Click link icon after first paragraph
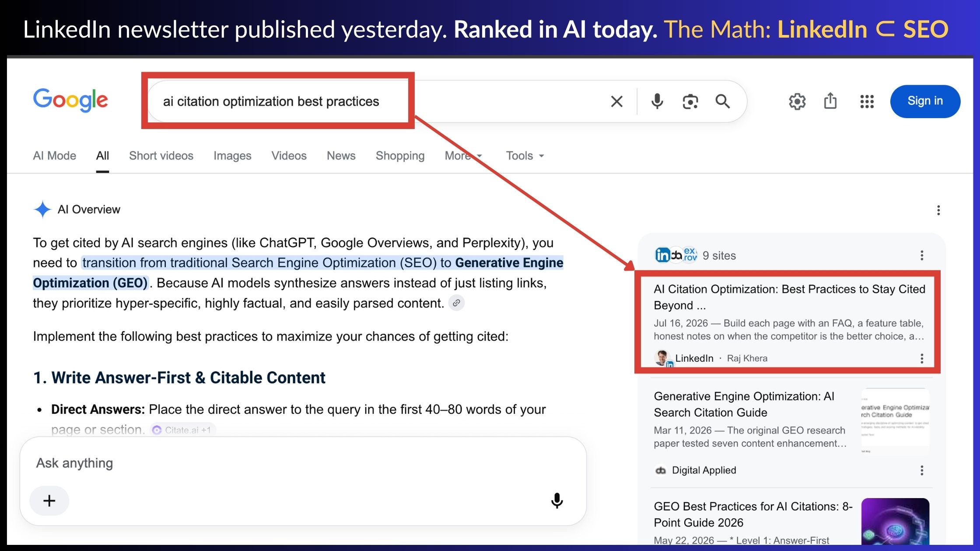This screenshot has height=551, width=980. coord(456,303)
